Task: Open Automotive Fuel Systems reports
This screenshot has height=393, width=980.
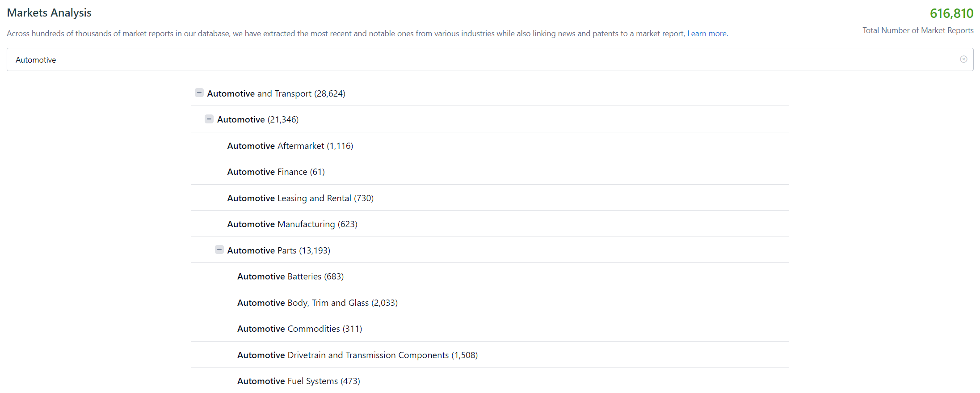Action: click(x=299, y=381)
